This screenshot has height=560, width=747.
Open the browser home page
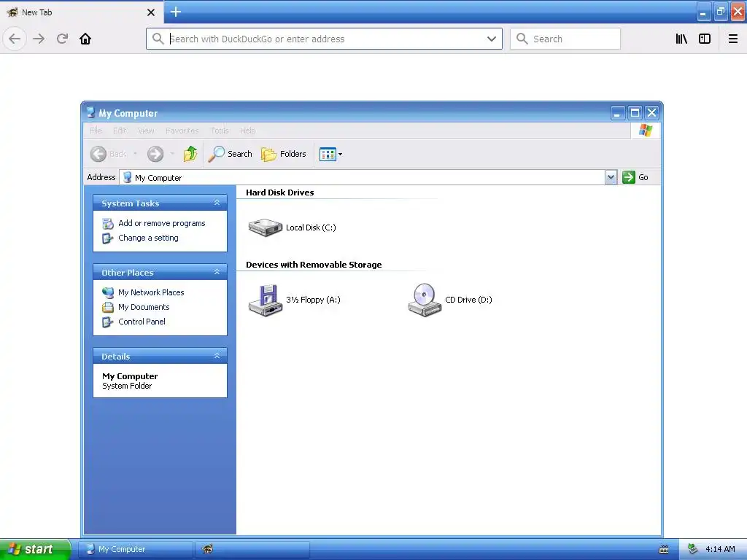click(x=85, y=39)
